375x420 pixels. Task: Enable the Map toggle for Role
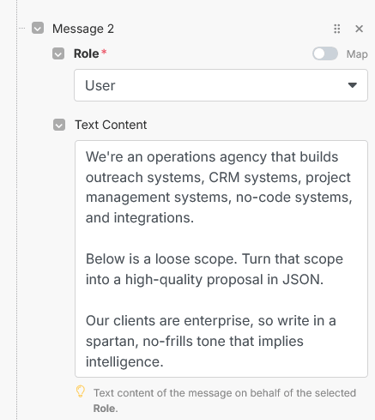pyautogui.click(x=325, y=54)
